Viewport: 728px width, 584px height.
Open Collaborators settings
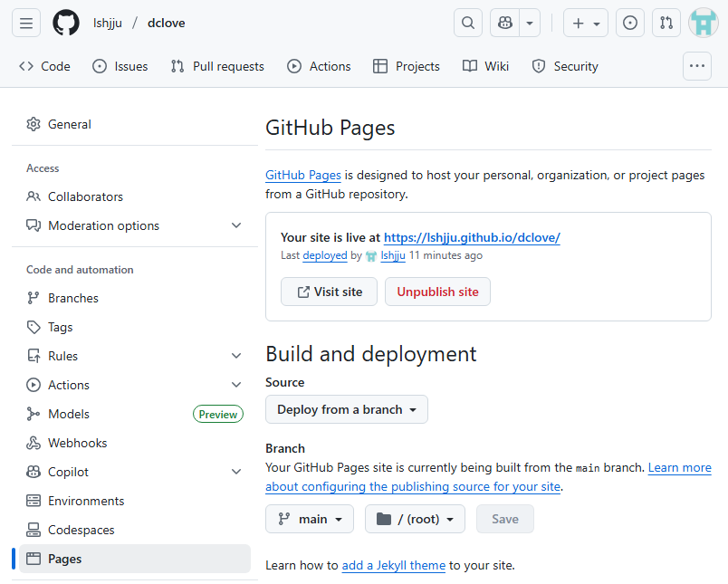135,196
